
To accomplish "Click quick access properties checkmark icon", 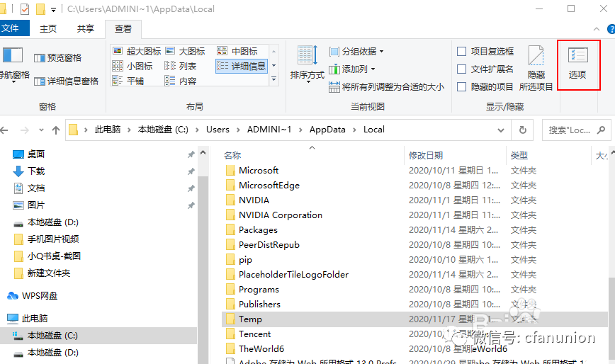I will tap(24, 8).
